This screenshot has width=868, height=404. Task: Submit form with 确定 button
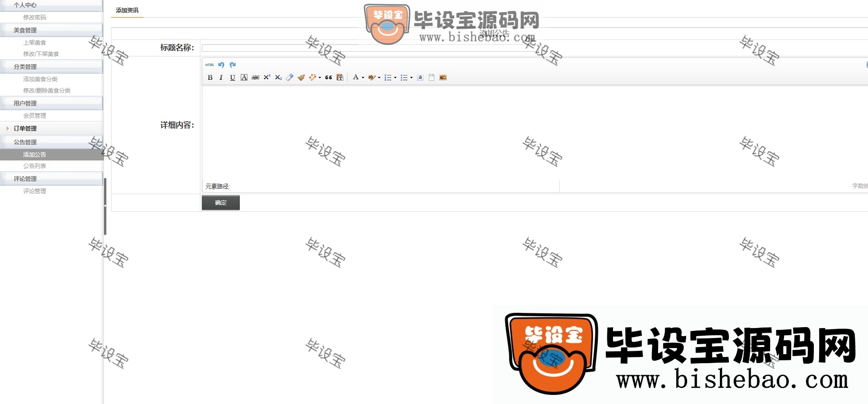[x=221, y=203]
